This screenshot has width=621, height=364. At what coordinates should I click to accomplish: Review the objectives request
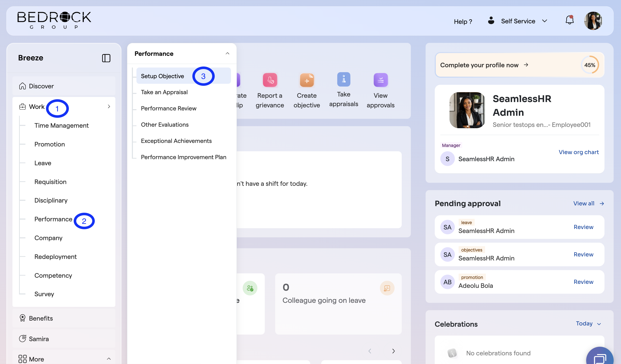[583, 255]
